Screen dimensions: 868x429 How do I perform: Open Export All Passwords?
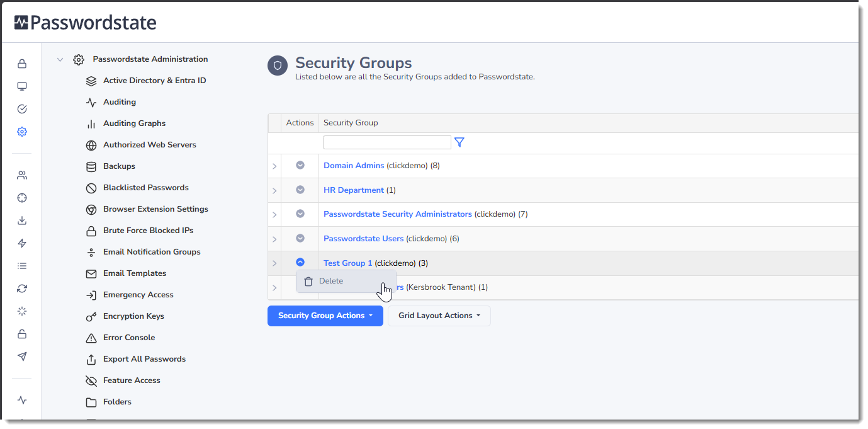145,359
